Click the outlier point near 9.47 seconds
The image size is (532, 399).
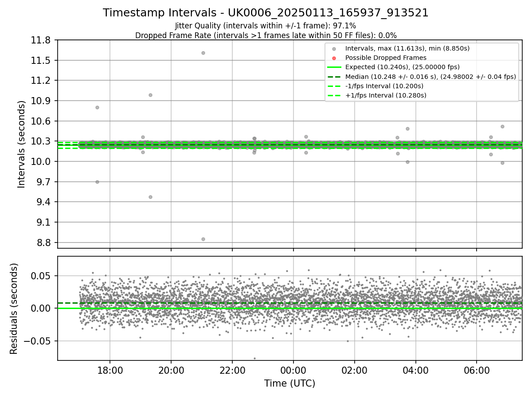150,197
